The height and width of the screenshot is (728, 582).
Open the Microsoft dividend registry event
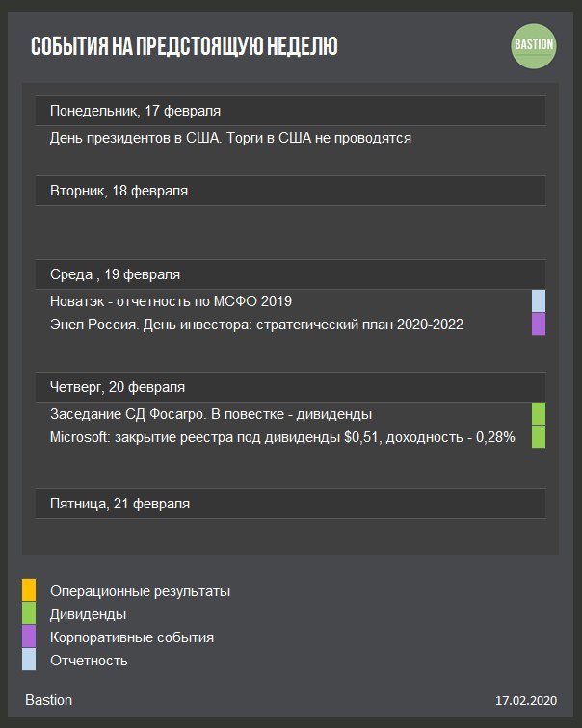tap(282, 437)
